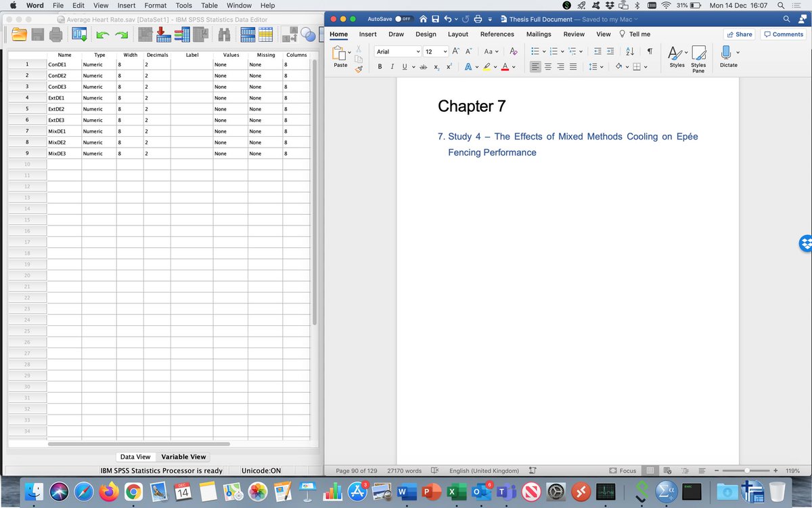This screenshot has width=812, height=508.
Task: Open the Mailings ribbon tab
Action: click(x=539, y=34)
